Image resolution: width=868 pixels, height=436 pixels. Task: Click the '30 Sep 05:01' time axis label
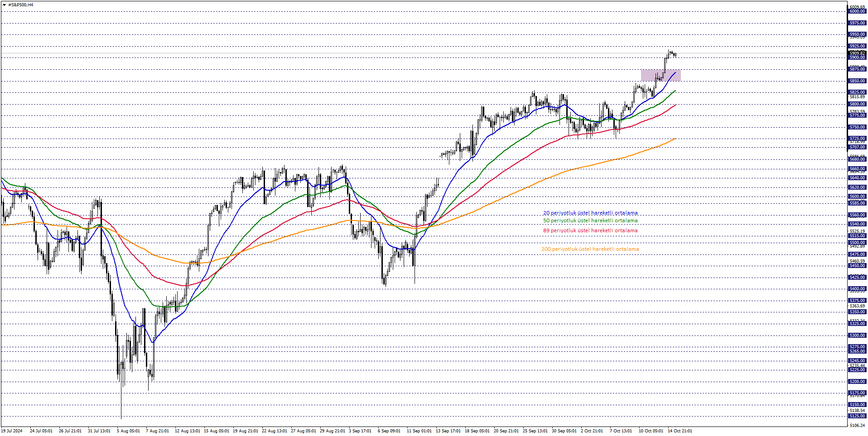[x=564, y=431]
